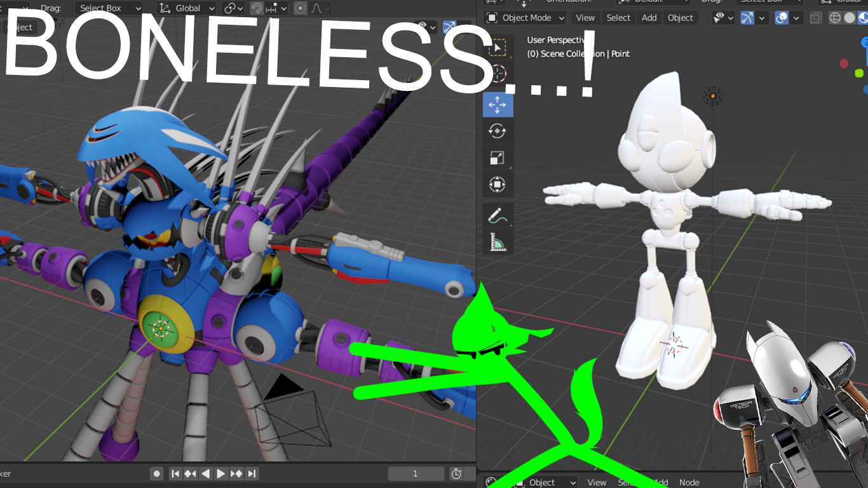Image resolution: width=868 pixels, height=488 pixels.
Task: Open the Select menu in right viewport
Action: [x=618, y=18]
